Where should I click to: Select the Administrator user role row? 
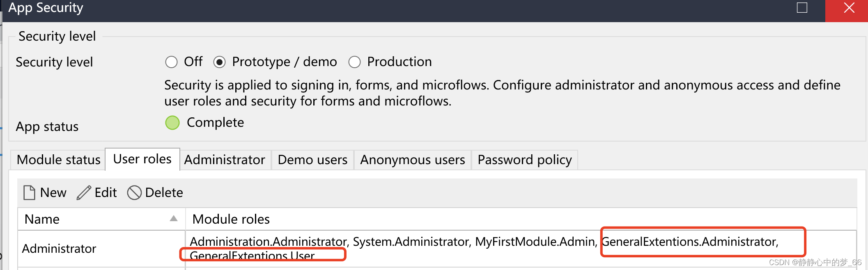click(x=59, y=249)
